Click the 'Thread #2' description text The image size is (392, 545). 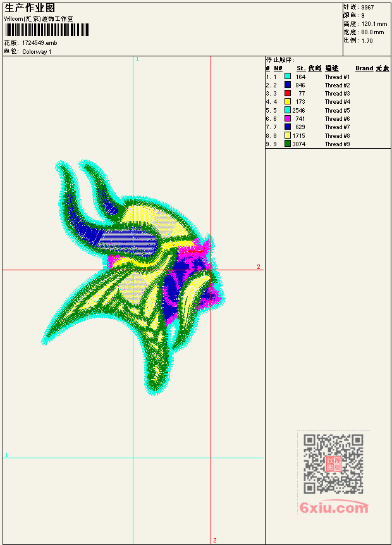[x=337, y=85]
